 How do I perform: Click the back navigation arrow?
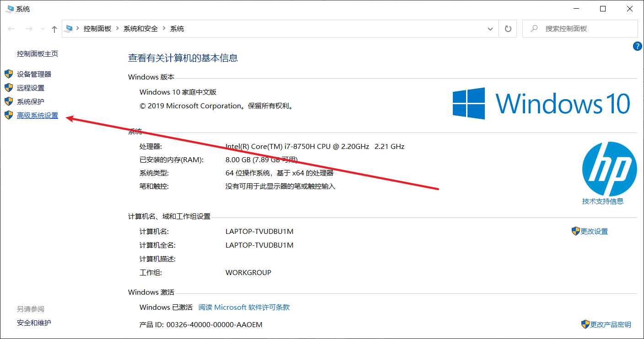(x=11, y=29)
